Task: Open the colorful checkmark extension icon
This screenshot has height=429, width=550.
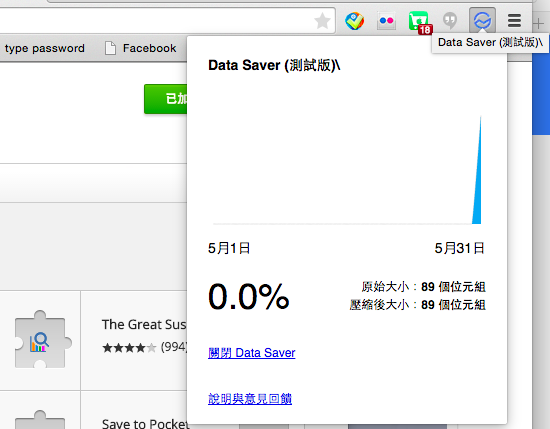Action: click(x=354, y=21)
